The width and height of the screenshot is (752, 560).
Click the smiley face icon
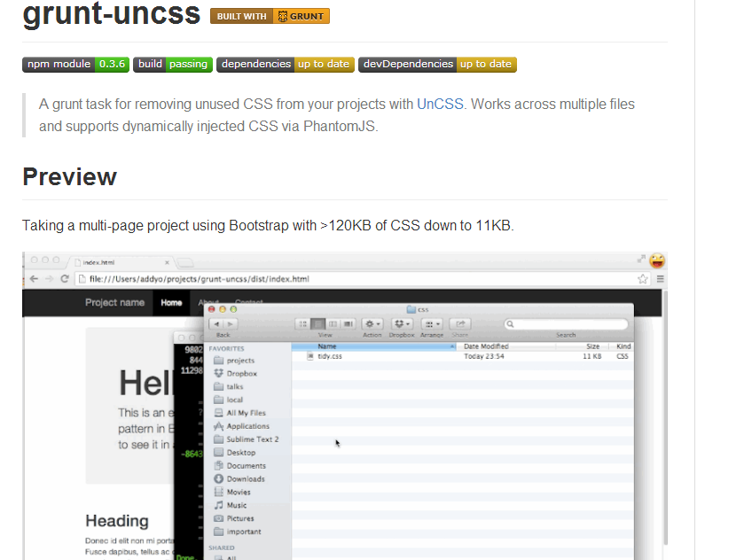click(657, 261)
